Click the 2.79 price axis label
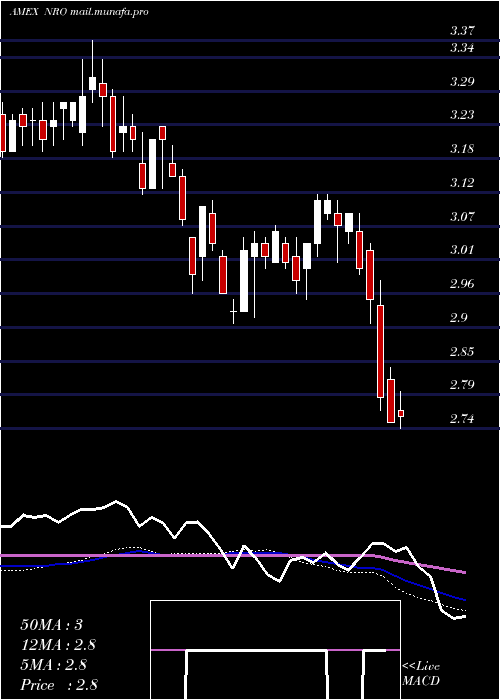Image resolution: width=500 pixels, height=700 pixels. click(x=462, y=385)
